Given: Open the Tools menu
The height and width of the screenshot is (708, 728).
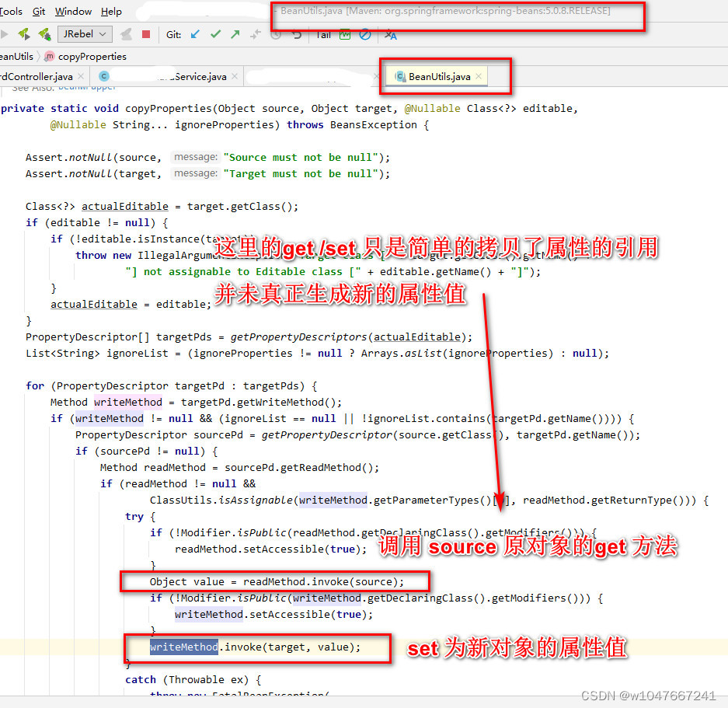Looking at the screenshot, I should [x=11, y=11].
